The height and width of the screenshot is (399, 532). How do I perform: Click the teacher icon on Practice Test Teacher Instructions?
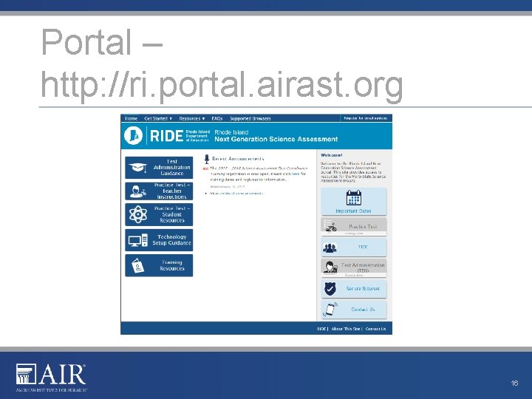pyautogui.click(x=137, y=191)
